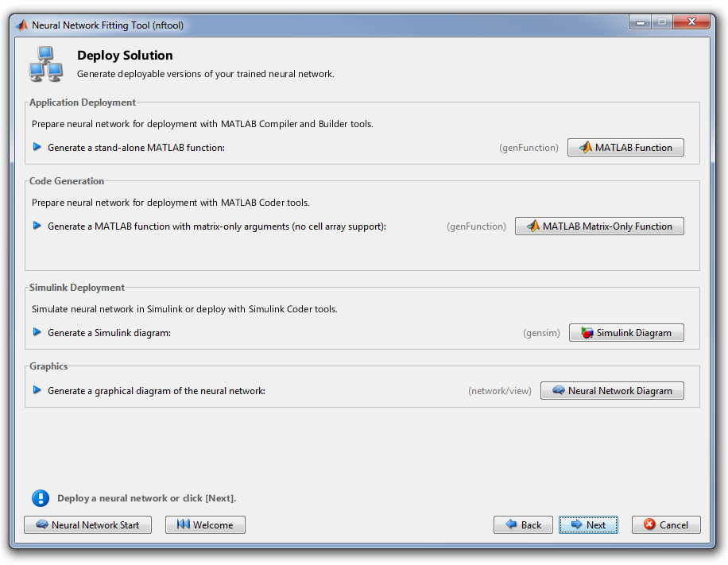The height and width of the screenshot is (565, 728).
Task: Return to the Welcome page
Action: point(205,525)
